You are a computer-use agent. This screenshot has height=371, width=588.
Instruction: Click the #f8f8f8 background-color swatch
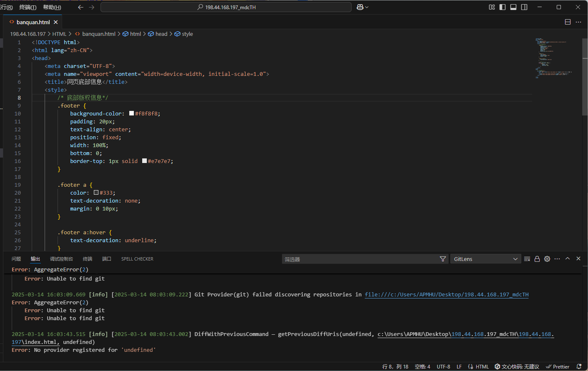click(132, 113)
